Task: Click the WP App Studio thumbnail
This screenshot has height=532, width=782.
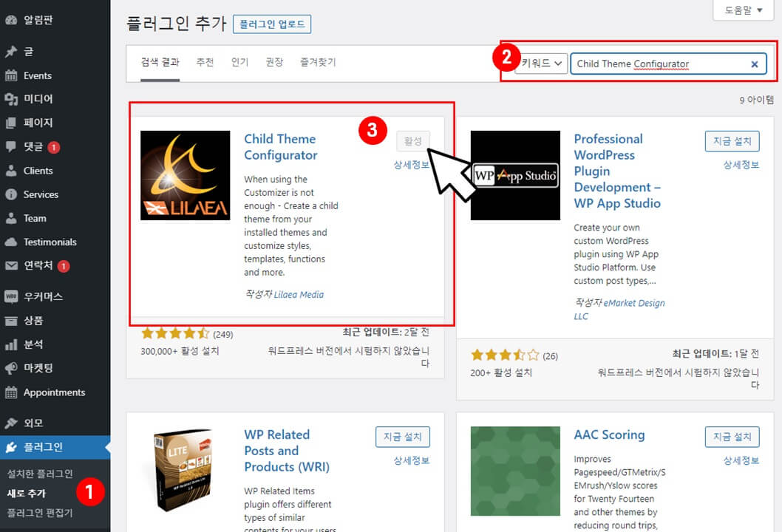Action: 515,176
